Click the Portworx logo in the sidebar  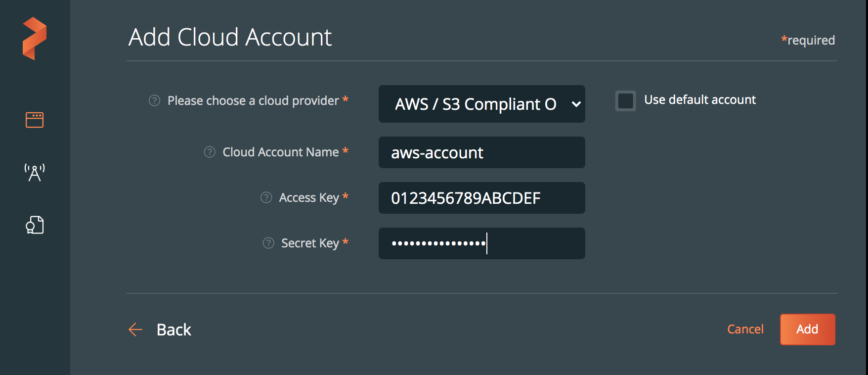click(x=35, y=39)
